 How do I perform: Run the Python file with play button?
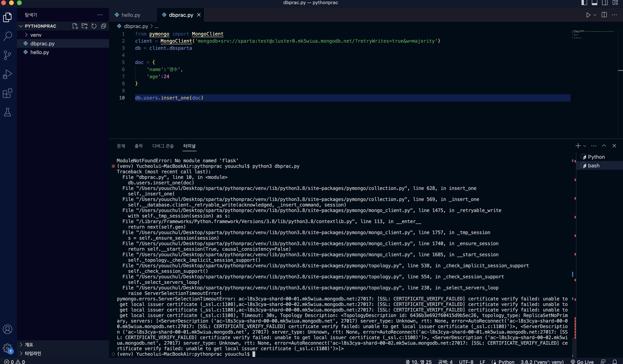(x=588, y=15)
